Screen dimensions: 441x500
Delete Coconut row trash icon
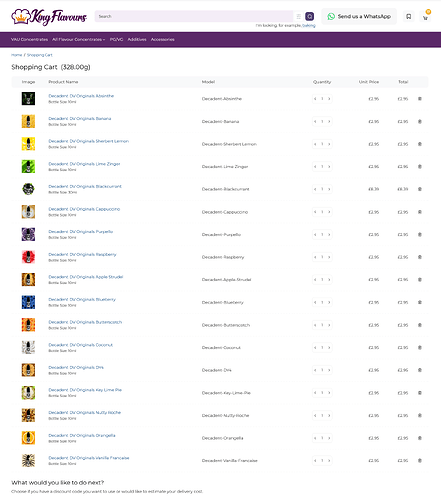tap(420, 347)
